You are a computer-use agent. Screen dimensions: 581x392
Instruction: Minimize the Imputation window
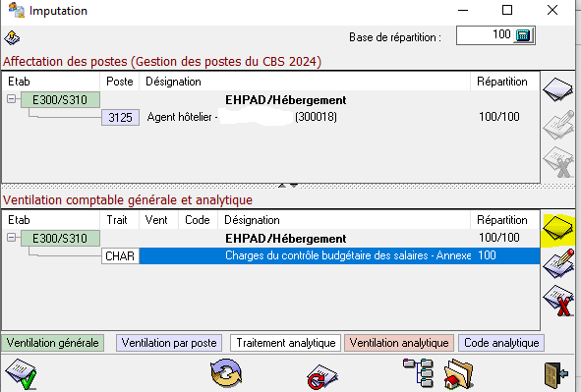coord(463,10)
